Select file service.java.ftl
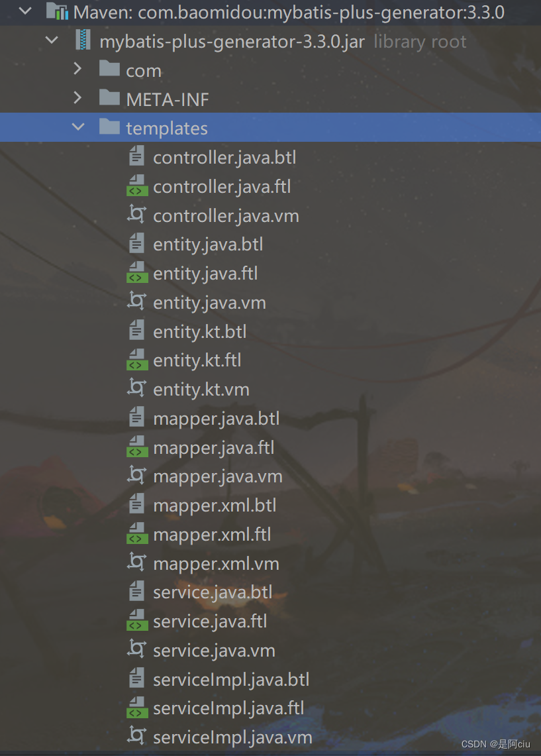The height and width of the screenshot is (756, 541). (210, 621)
